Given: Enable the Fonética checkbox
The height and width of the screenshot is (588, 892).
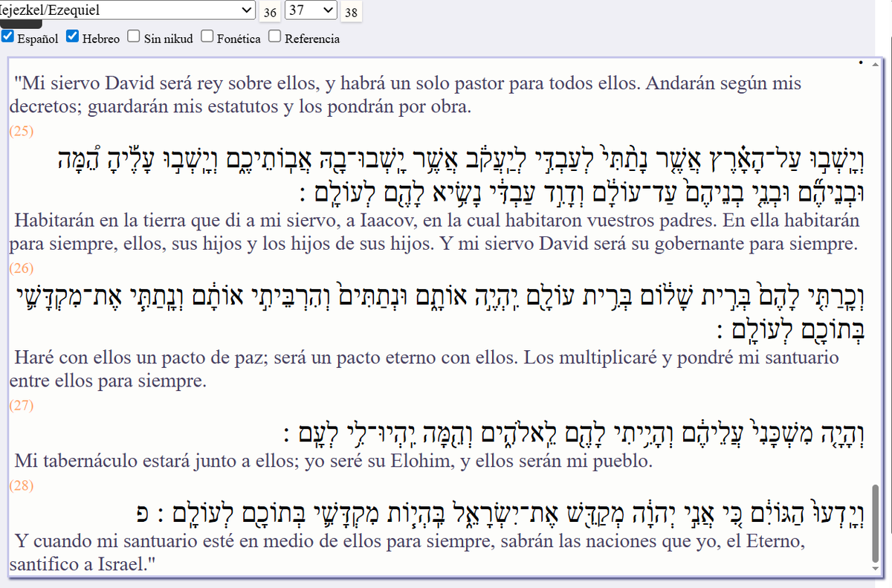Looking at the screenshot, I should point(207,36).
